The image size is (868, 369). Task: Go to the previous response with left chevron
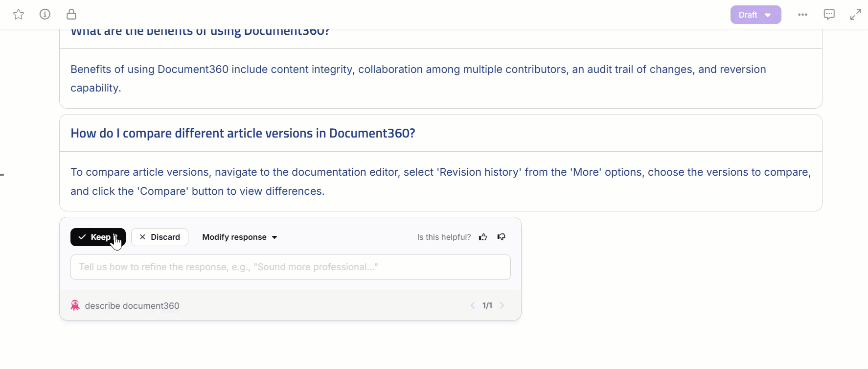tap(473, 305)
